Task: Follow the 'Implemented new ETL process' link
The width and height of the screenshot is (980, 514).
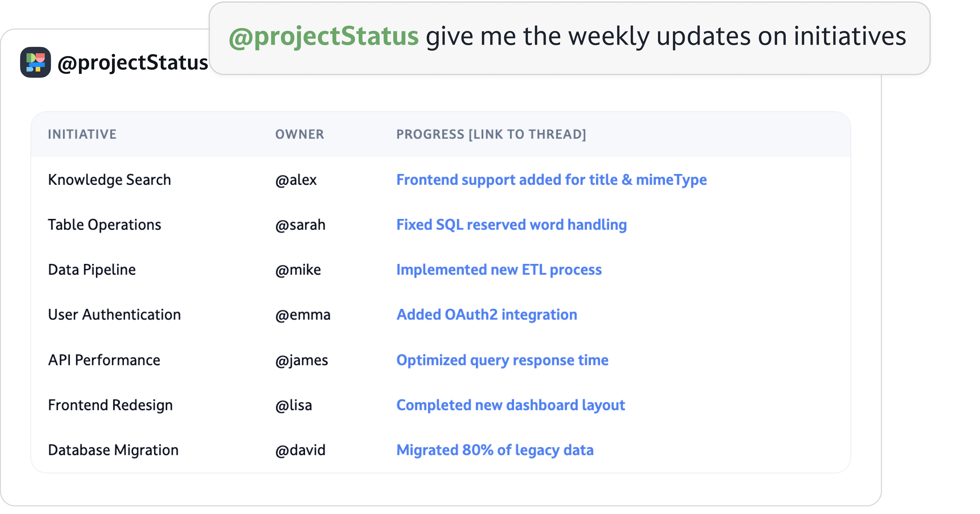Action: [499, 269]
